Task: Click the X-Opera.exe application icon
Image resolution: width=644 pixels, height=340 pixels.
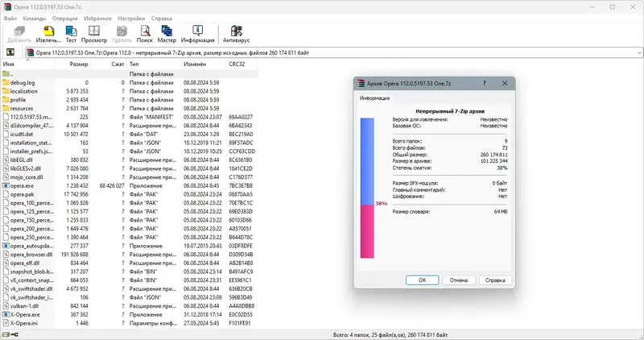Action: [x=6, y=314]
